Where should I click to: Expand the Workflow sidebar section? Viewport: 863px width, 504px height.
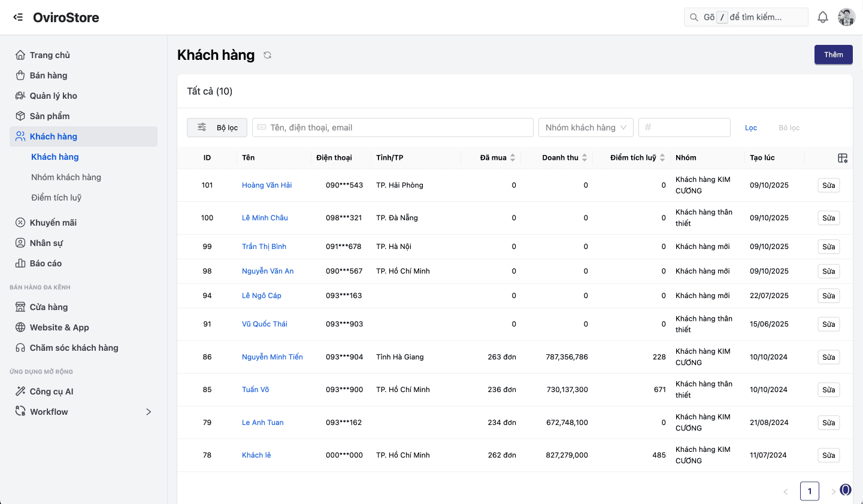pos(148,411)
